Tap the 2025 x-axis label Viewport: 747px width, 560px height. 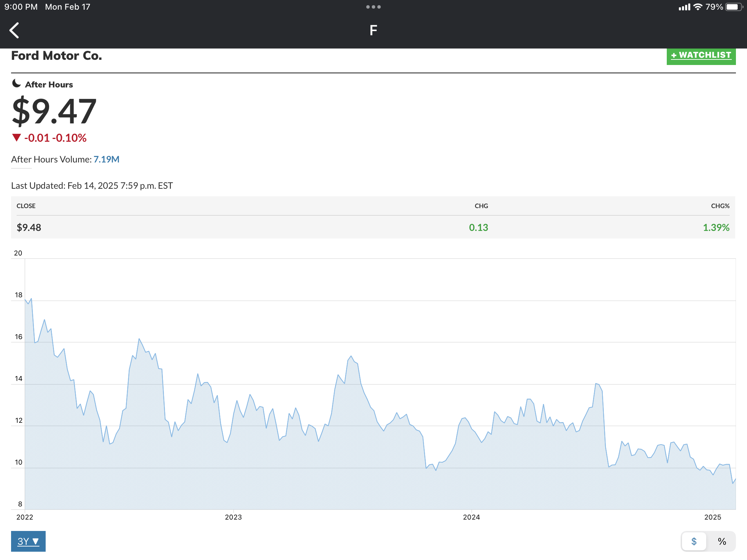[713, 517]
